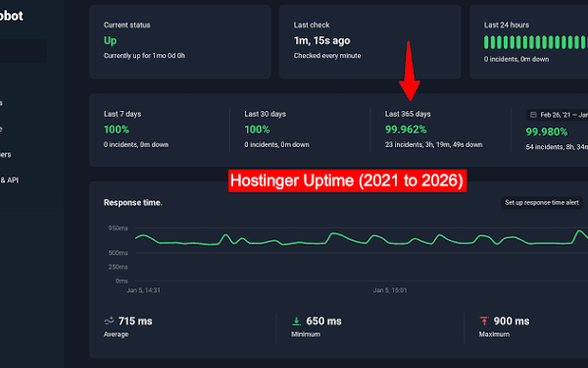Click the 'Current status' card heading

pyautogui.click(x=126, y=25)
